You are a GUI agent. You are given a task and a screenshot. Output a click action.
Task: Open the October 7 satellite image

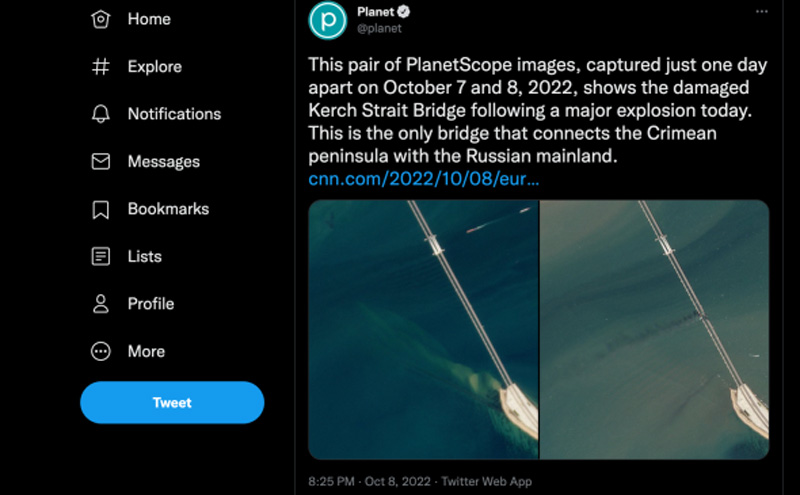pos(423,329)
